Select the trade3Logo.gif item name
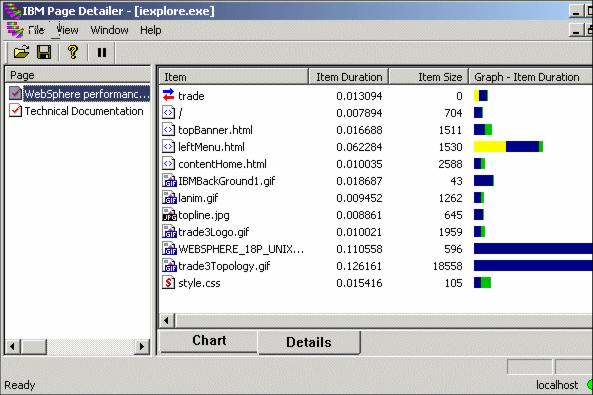 click(213, 232)
